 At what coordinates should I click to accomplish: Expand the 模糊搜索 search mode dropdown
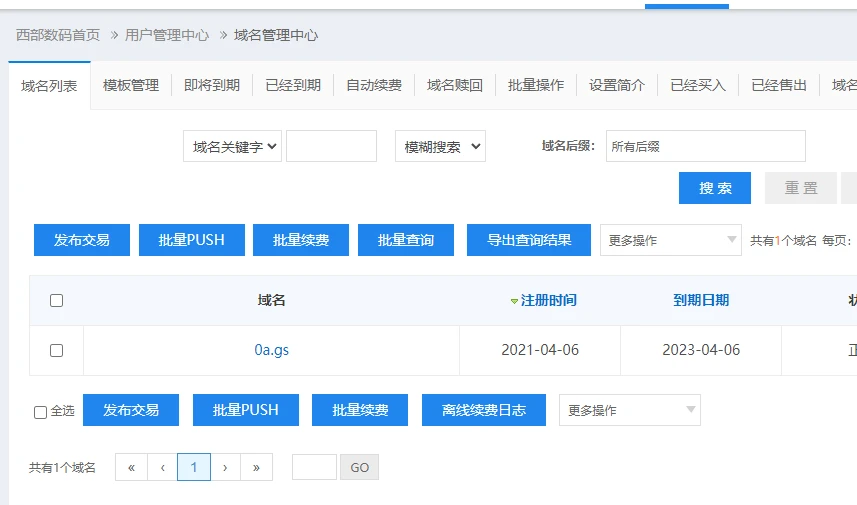tap(440, 146)
